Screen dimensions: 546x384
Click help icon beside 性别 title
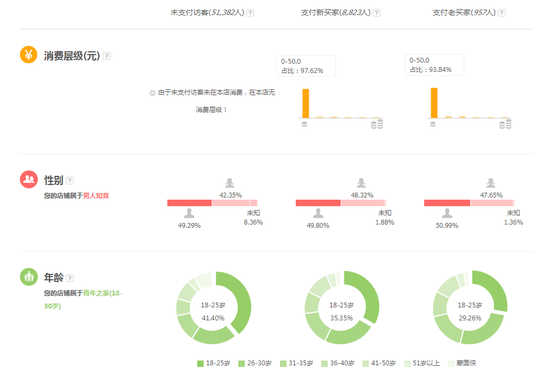coord(70,180)
